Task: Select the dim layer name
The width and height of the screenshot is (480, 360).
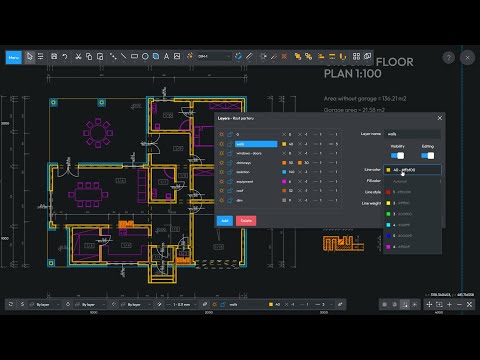Action: click(x=239, y=200)
